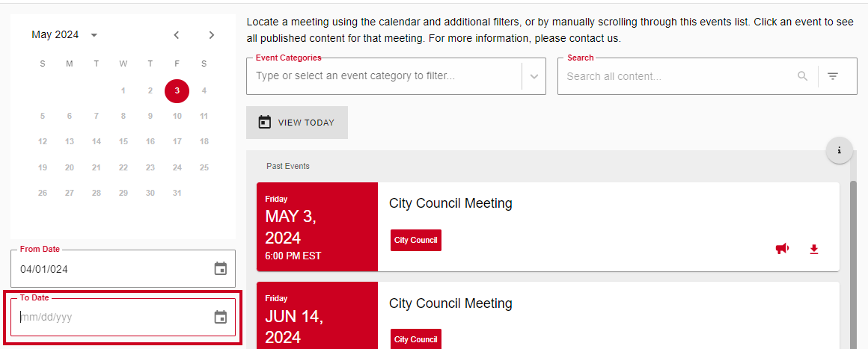Expand the Event Categories dropdown arrow
This screenshot has width=868, height=349.
click(534, 76)
